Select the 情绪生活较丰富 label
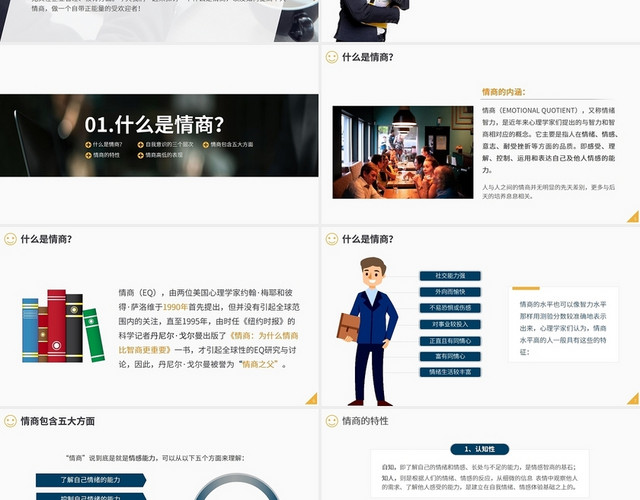 [450, 372]
